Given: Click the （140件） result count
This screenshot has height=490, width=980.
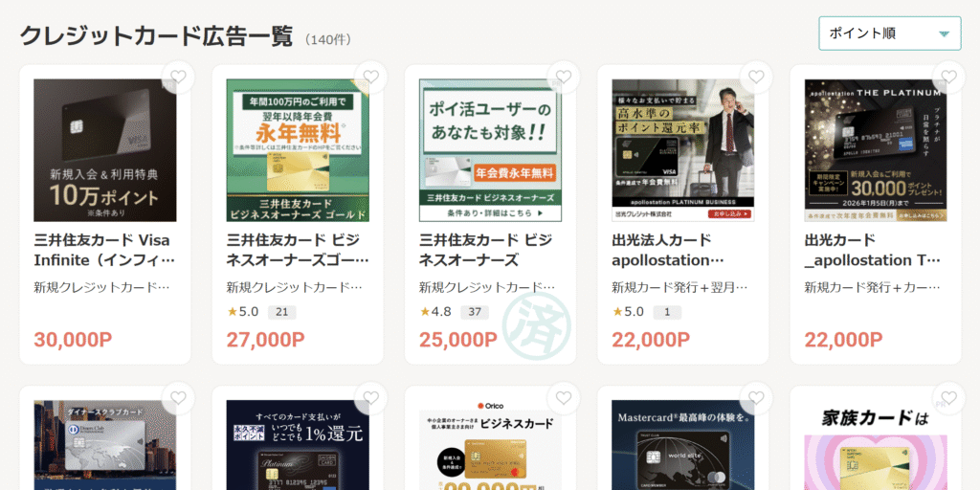Looking at the screenshot, I should point(328,40).
